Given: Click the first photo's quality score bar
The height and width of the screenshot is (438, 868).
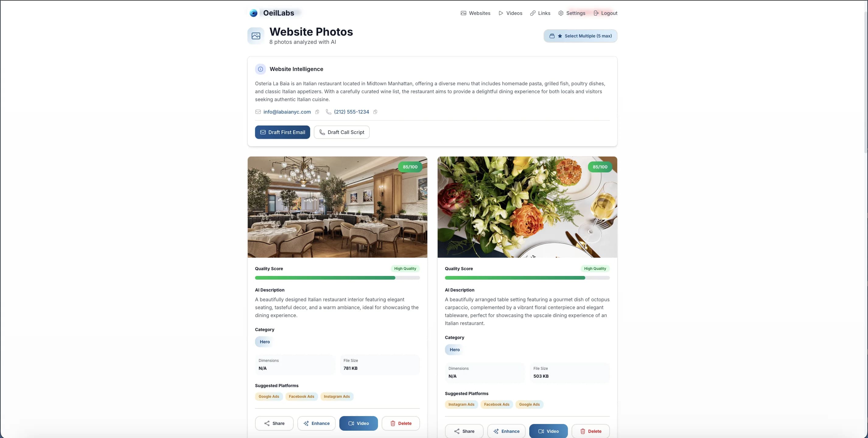Looking at the screenshot, I should click(337, 278).
